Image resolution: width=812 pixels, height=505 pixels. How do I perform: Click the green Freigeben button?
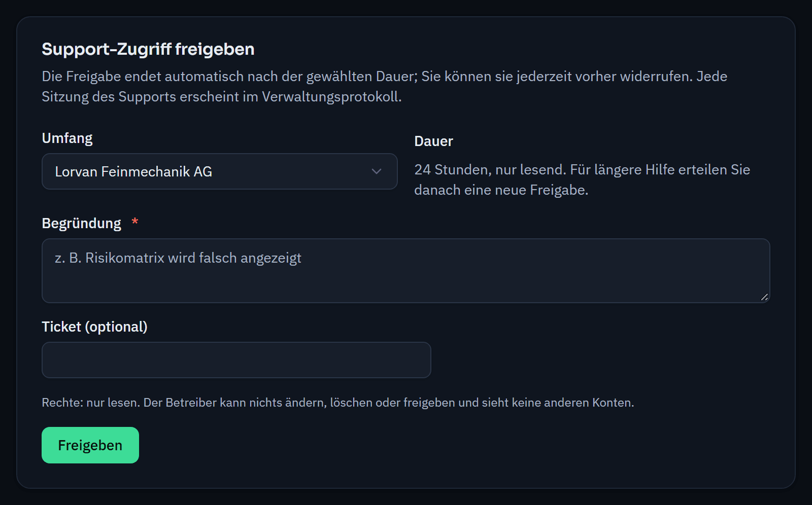[90, 445]
